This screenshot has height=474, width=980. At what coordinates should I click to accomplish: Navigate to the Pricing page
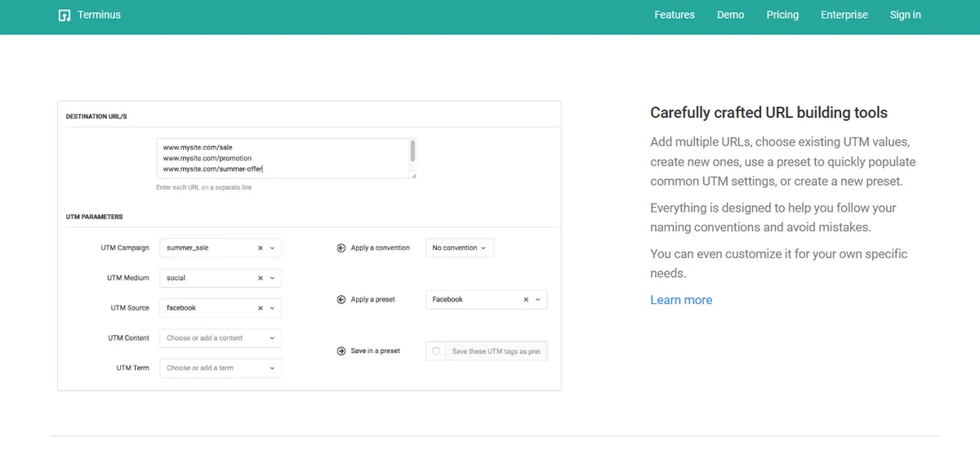782,15
